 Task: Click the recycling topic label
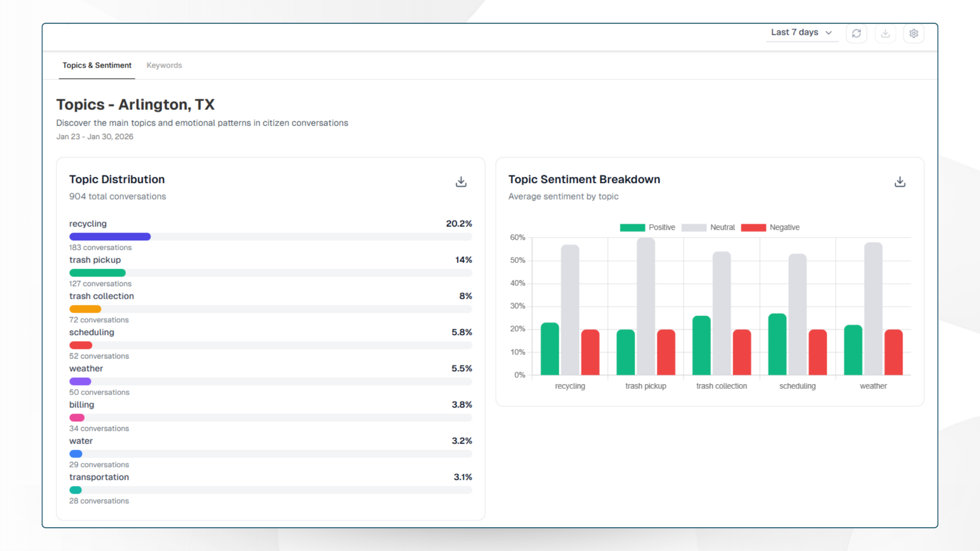coord(88,224)
